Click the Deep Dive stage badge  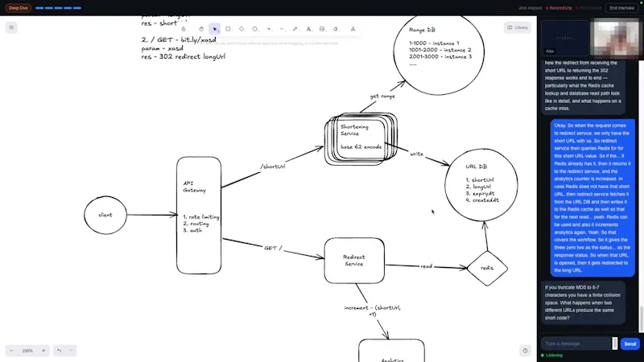(18, 8)
